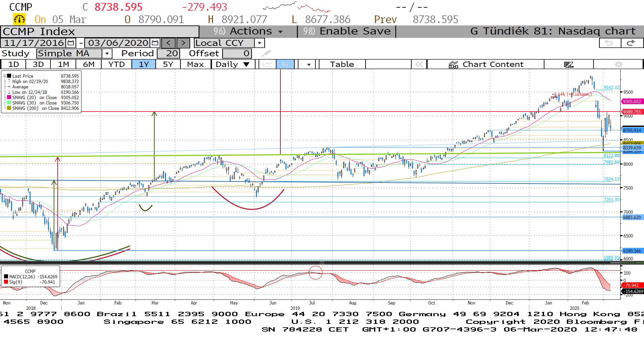Click the Average marker icon in legend
This screenshot has width=644, height=348.
tap(9, 87)
